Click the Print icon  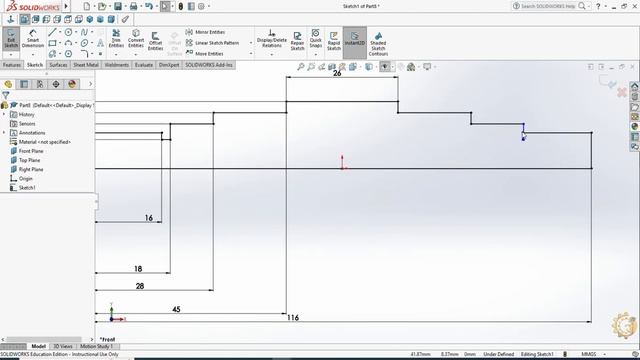pos(133,6)
